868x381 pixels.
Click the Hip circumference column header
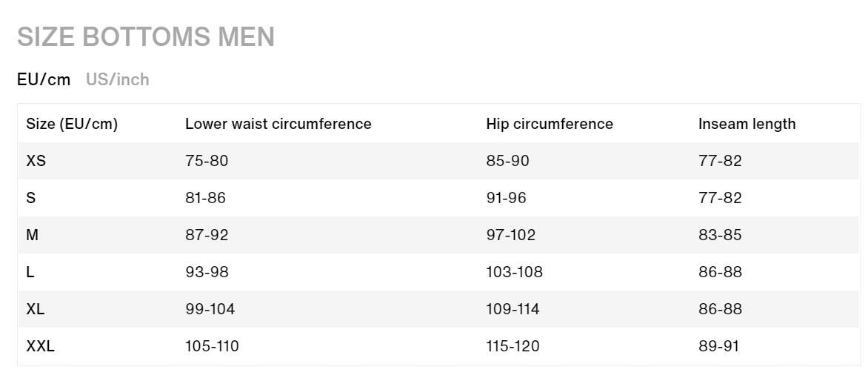click(550, 124)
